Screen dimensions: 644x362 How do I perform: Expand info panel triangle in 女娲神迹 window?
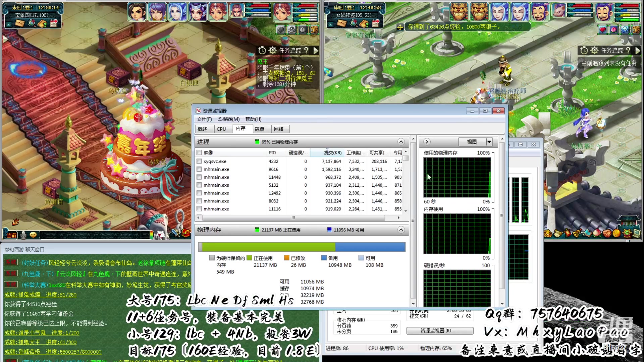click(330, 24)
